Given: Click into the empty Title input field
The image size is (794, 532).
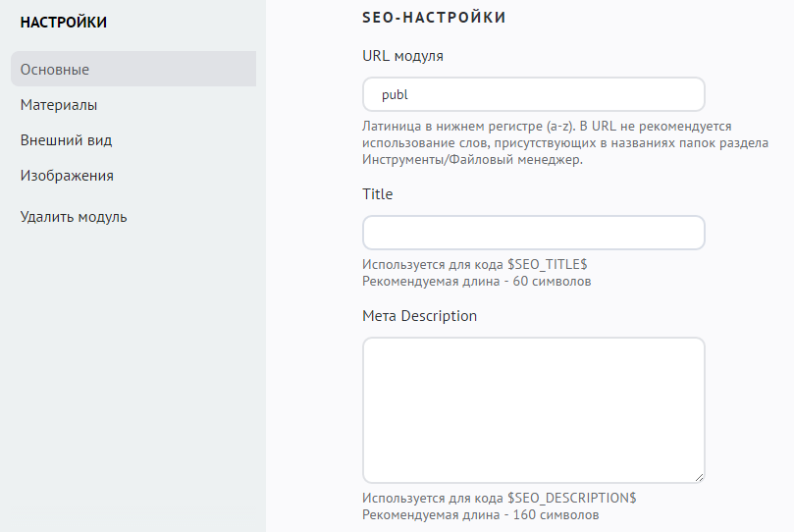Looking at the screenshot, I should click(533, 233).
